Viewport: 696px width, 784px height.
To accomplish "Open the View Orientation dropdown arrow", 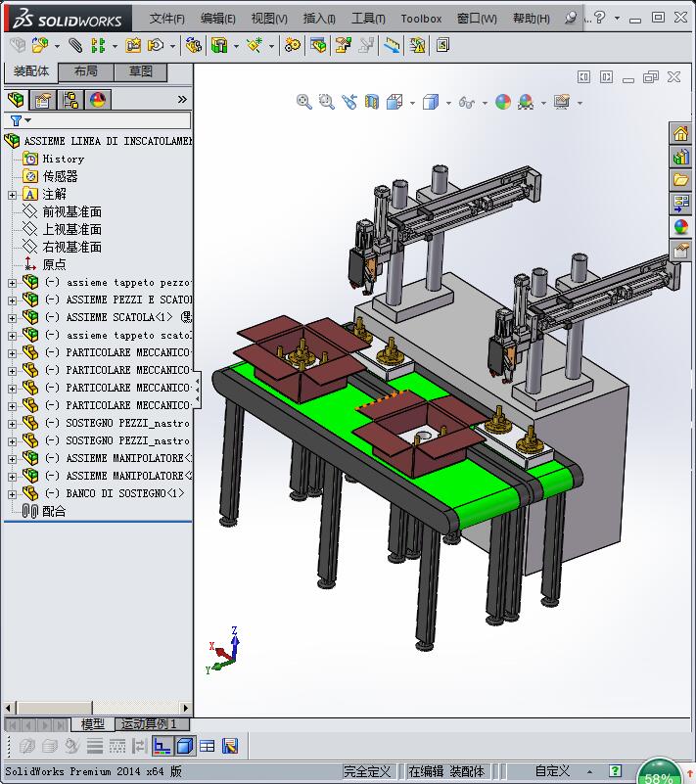I will [x=412, y=103].
